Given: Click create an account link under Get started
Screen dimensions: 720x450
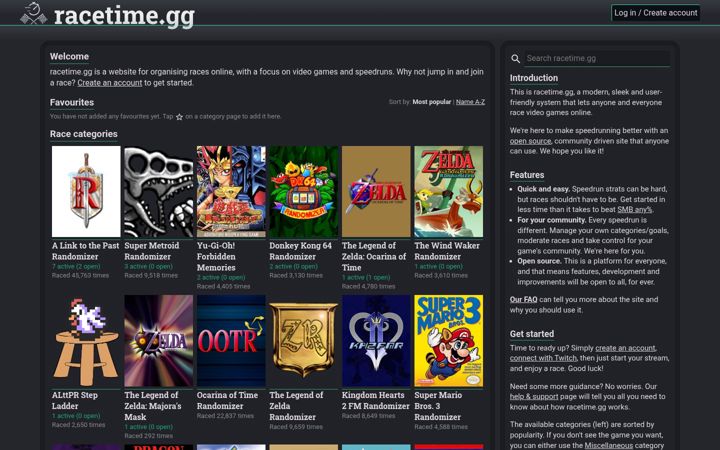Looking at the screenshot, I should (x=625, y=348).
